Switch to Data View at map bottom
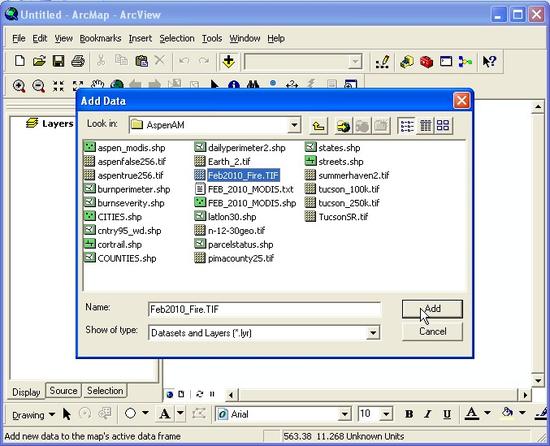The height and width of the screenshot is (446, 550). click(x=170, y=394)
